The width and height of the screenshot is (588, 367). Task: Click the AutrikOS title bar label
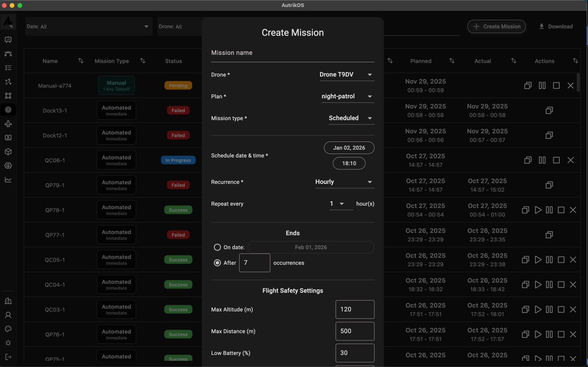[x=293, y=5]
